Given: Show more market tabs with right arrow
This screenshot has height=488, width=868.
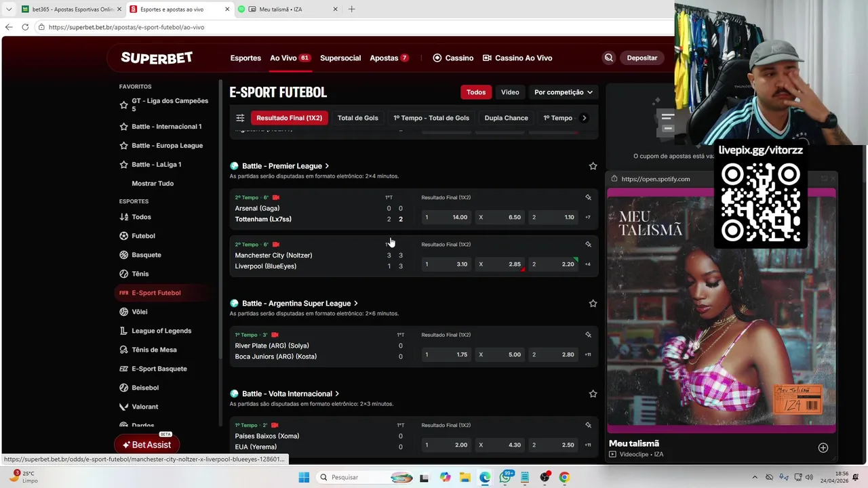Looking at the screenshot, I should tap(585, 118).
